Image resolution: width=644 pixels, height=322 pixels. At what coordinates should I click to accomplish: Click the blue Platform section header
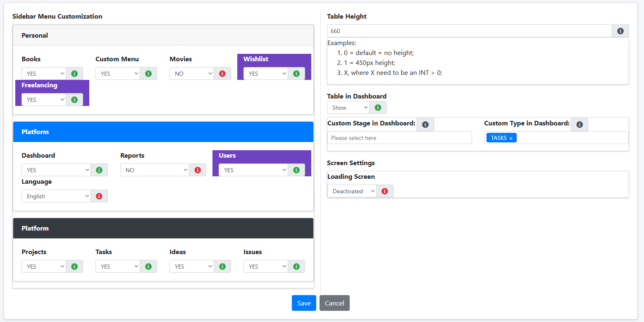click(163, 132)
